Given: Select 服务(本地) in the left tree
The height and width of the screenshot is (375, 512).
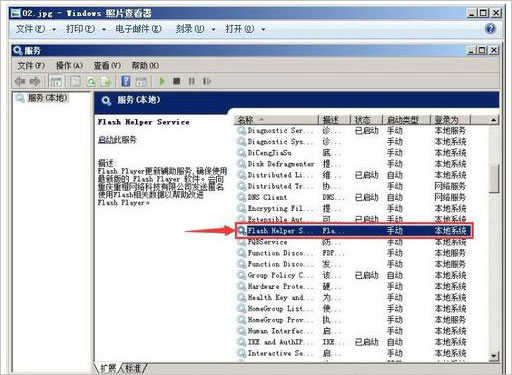Looking at the screenshot, I should (47, 98).
